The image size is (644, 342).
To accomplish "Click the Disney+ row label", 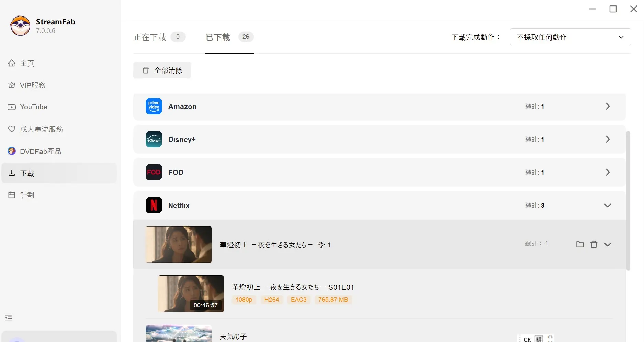I will pyautogui.click(x=182, y=140).
